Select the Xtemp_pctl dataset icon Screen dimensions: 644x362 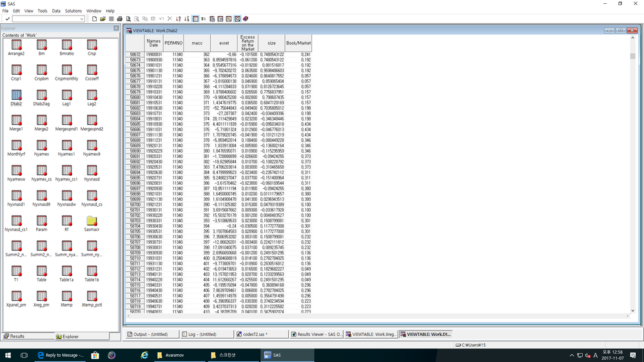click(92, 296)
